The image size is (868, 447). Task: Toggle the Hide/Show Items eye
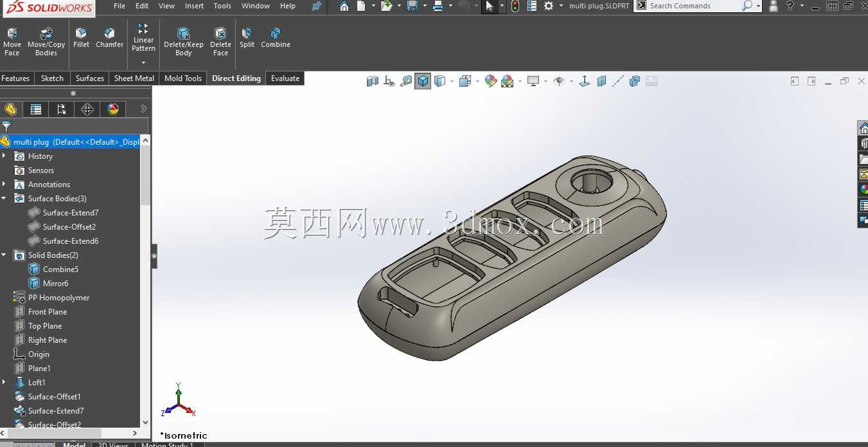click(x=559, y=81)
